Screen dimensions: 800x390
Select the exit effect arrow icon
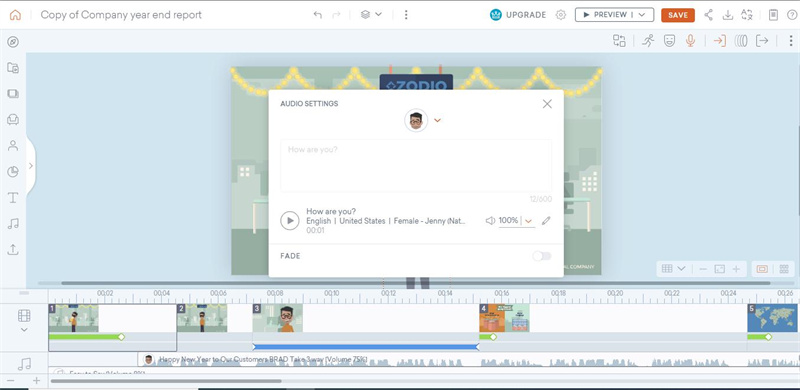tap(762, 41)
